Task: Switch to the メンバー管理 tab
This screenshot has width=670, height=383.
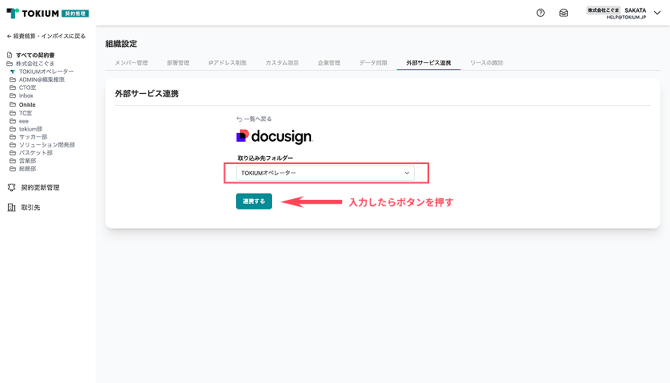Action: click(x=131, y=63)
